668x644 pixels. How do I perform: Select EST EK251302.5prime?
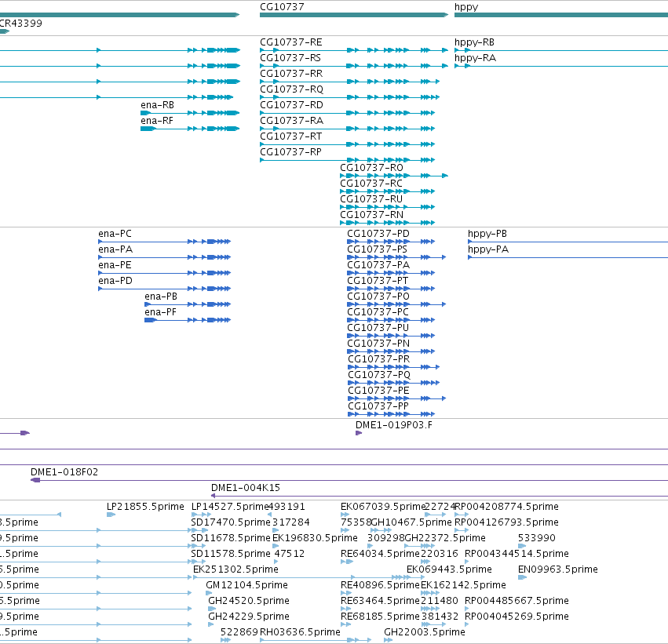point(235,570)
